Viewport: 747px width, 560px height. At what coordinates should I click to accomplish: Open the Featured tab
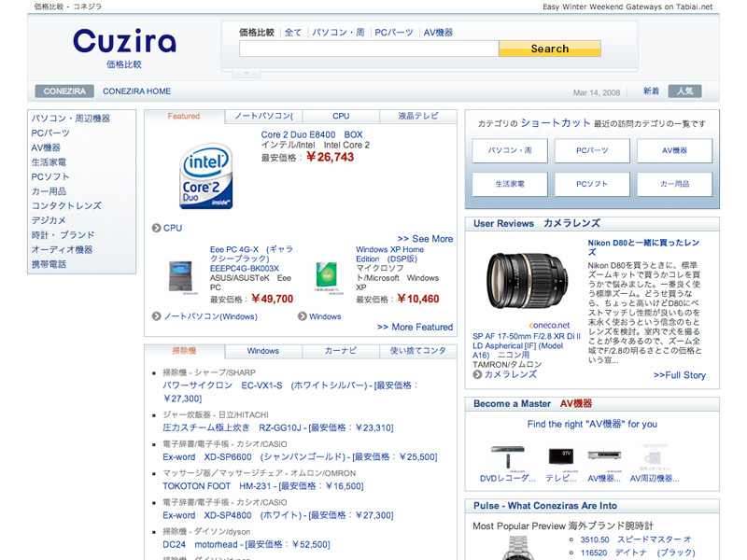tap(184, 116)
